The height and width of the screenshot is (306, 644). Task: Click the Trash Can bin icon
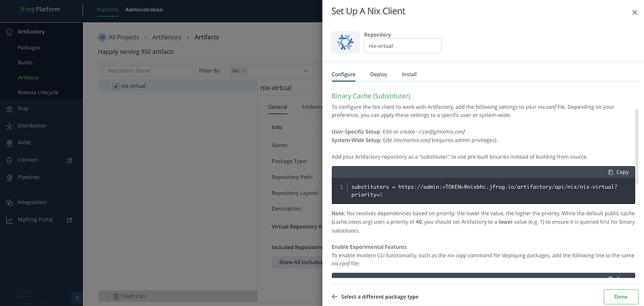coord(116,296)
